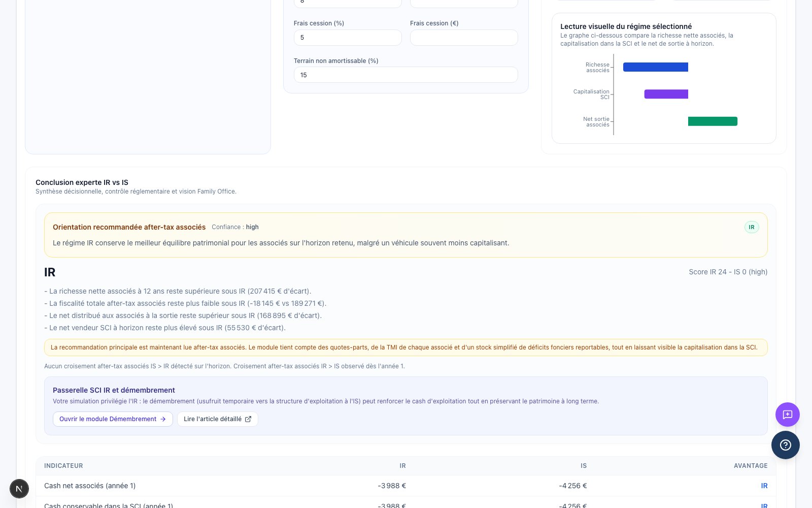Click purple Capitalisation SCI bar in chart
Viewport: 812px width, 508px height.
point(666,94)
